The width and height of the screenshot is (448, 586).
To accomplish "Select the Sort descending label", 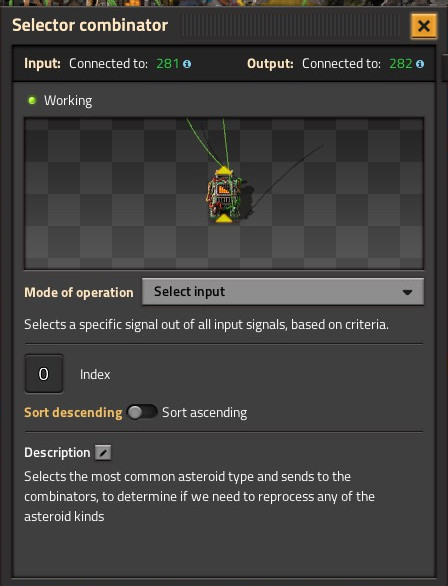I will click(x=73, y=413).
